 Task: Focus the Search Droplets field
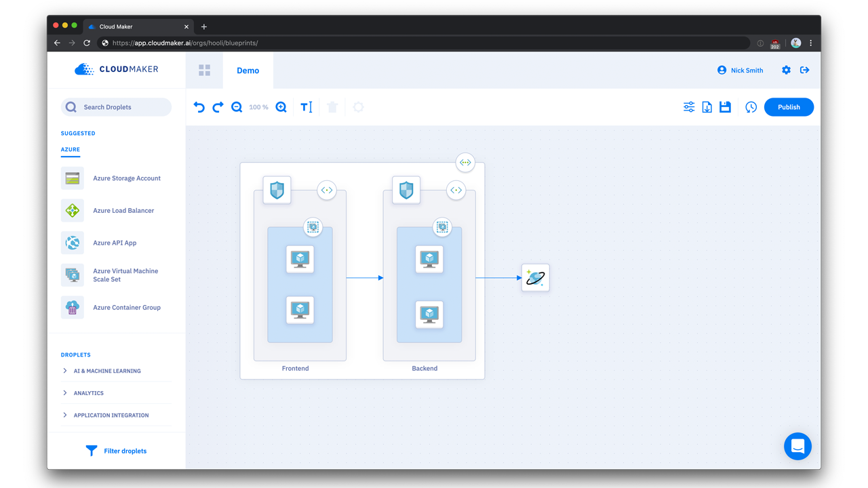click(116, 107)
